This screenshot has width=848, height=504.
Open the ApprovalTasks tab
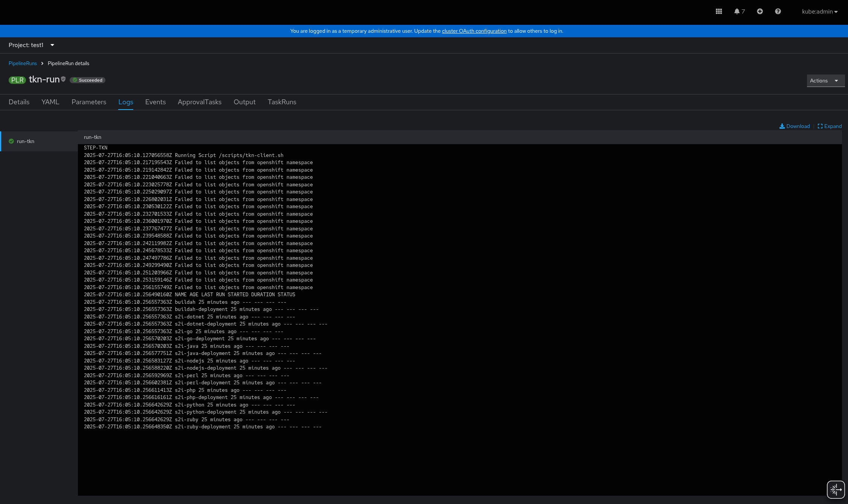click(x=199, y=102)
